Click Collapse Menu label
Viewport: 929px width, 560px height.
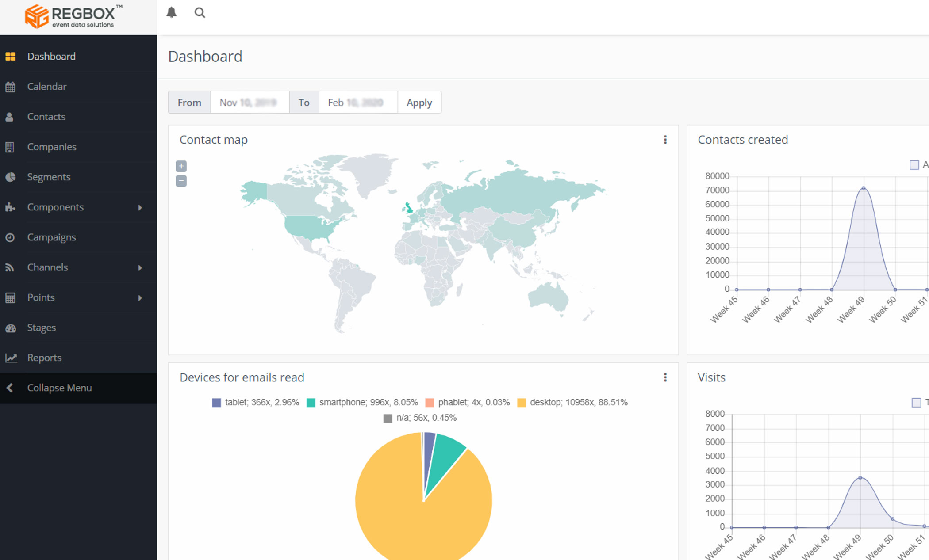coord(60,388)
